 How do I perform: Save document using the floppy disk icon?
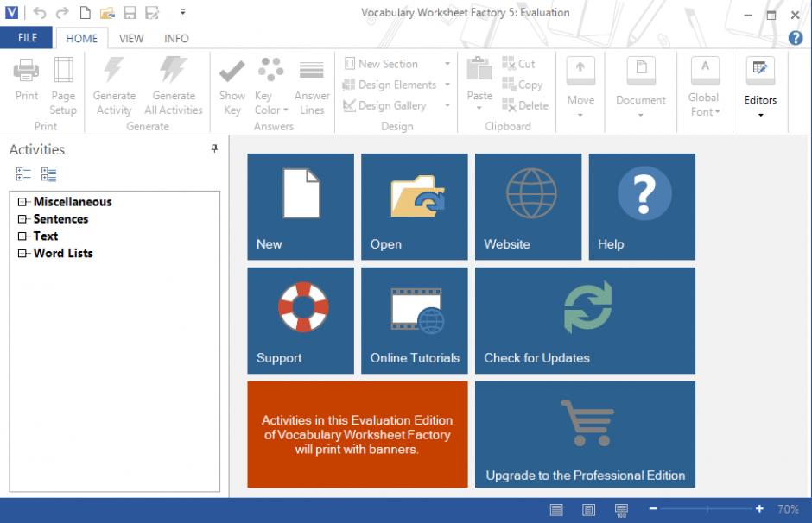coord(130,12)
